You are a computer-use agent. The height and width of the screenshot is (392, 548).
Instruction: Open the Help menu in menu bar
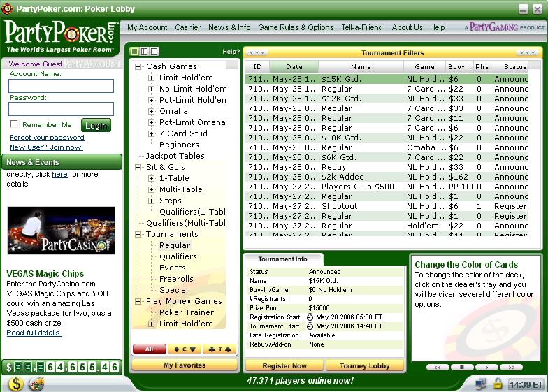click(x=438, y=27)
